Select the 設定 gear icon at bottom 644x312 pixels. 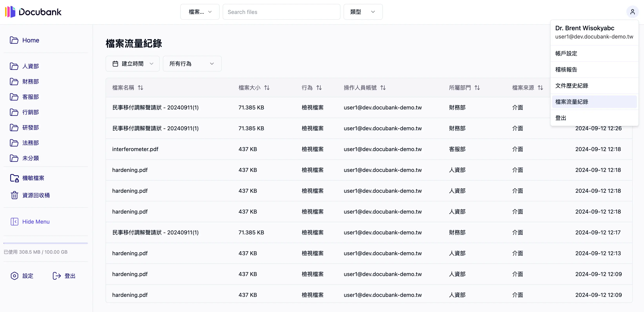coord(15,276)
